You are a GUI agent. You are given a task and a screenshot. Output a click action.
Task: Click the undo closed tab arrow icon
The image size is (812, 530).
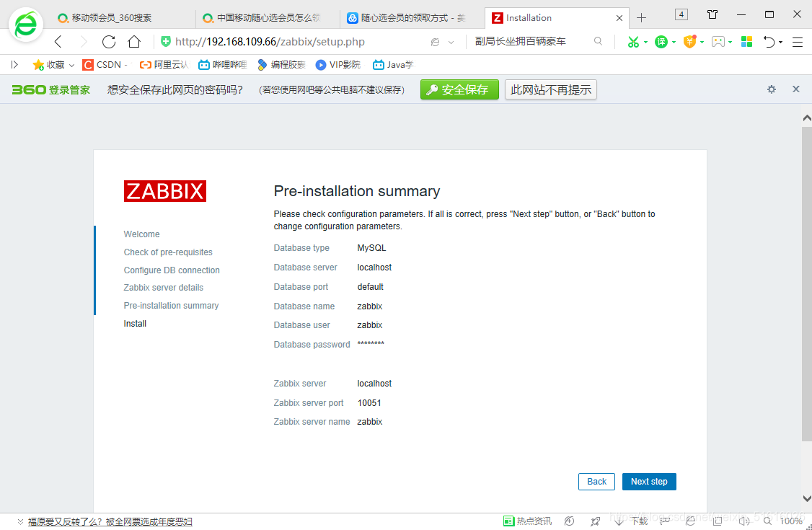click(769, 42)
